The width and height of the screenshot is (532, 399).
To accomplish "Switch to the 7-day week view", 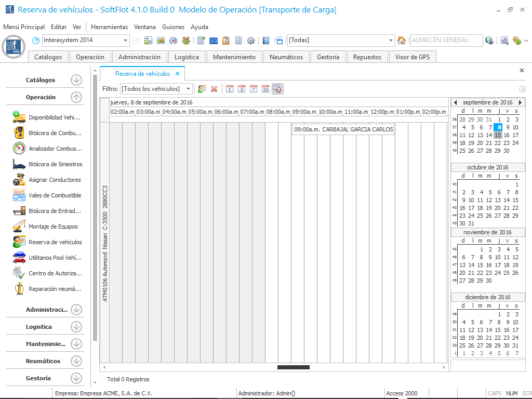I will point(253,89).
